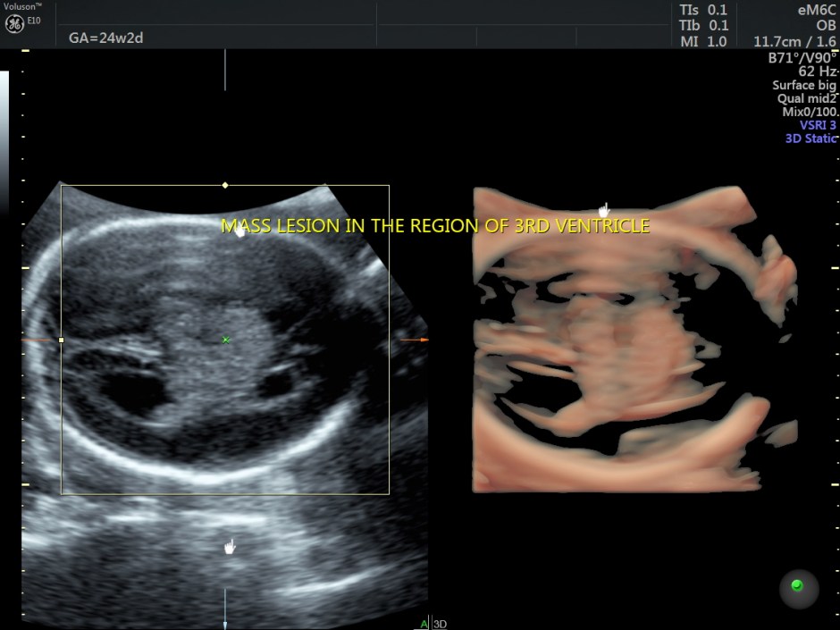Screen dimensions: 840x630
Task: Select the hand cursor on the 3D render
Action: click(x=605, y=209)
